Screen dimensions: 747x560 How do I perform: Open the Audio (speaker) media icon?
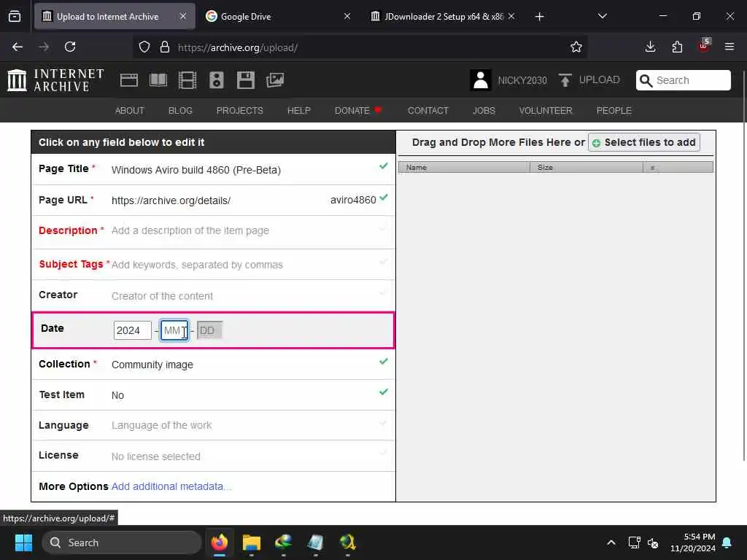pyautogui.click(x=216, y=80)
